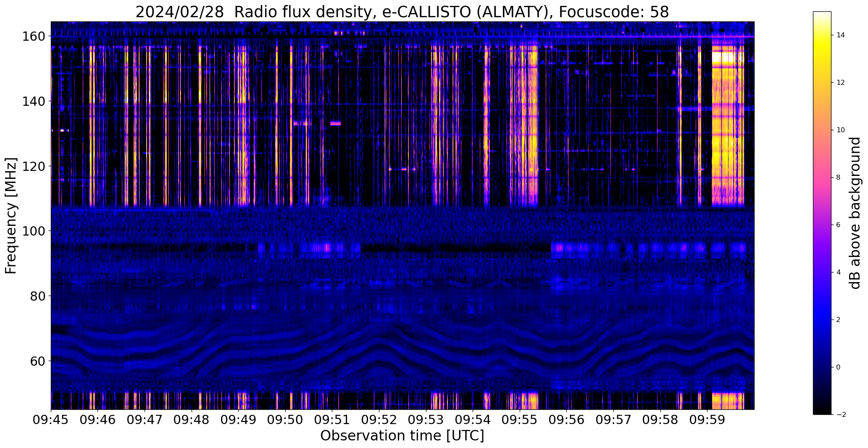The height and width of the screenshot is (448, 868).
Task: Click the 09:53 time tick label
Action: pos(426,419)
